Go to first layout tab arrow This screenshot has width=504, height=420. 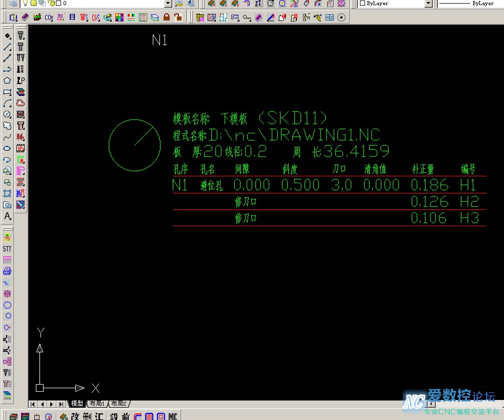point(33,404)
